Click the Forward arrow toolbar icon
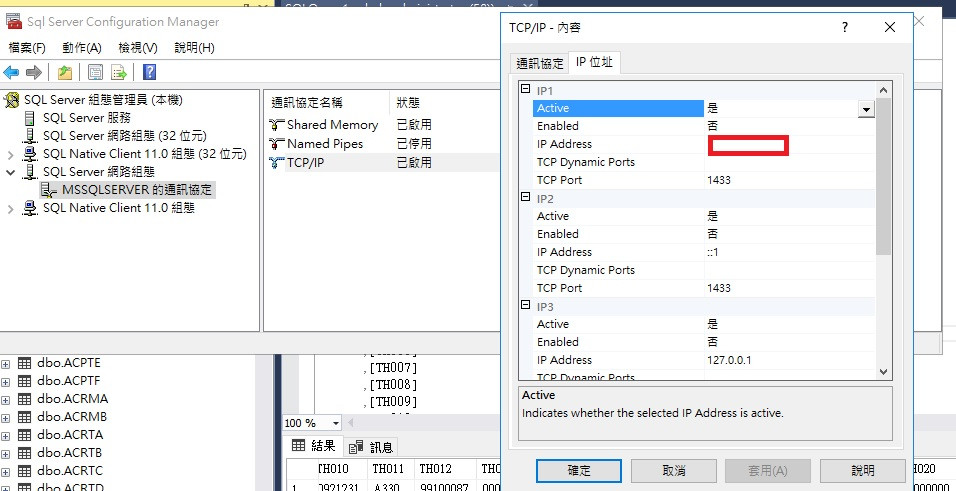The width and height of the screenshot is (956, 491). [34, 73]
